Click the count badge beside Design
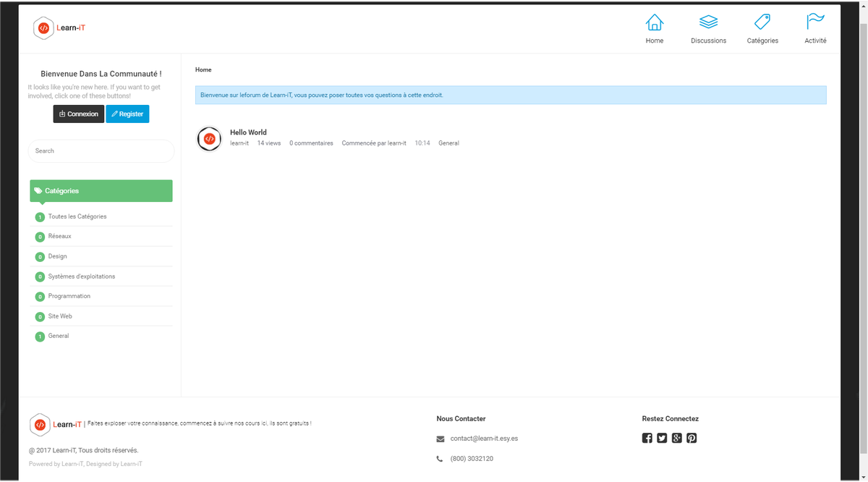Viewport: 868px width, 482px height. pos(40,257)
